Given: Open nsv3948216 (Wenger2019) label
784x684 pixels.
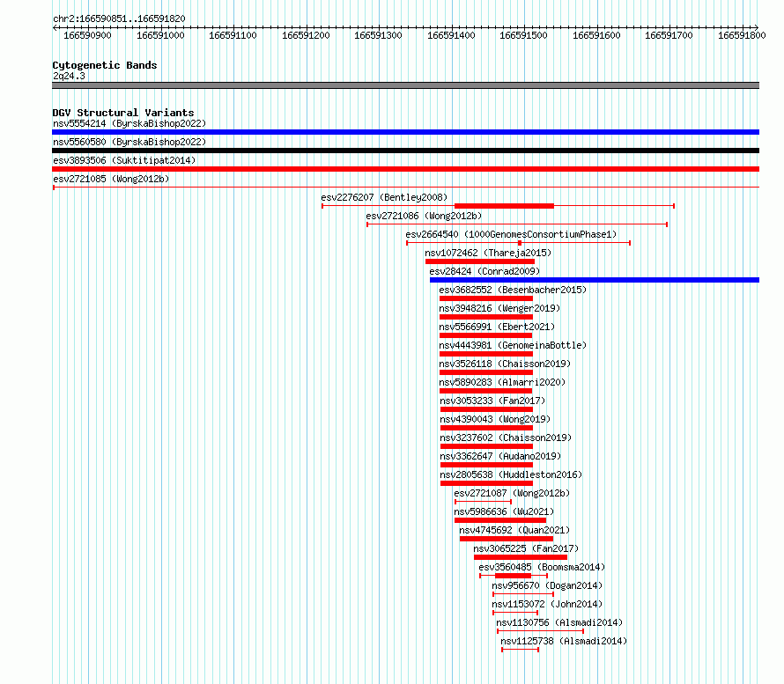Looking at the screenshot, I should click(499, 308).
